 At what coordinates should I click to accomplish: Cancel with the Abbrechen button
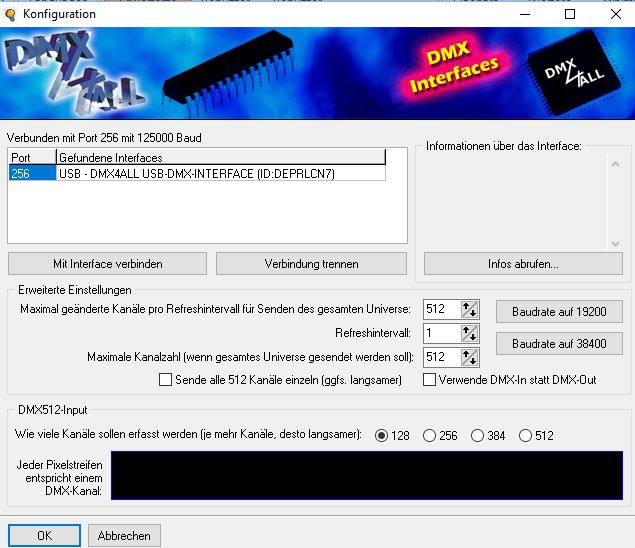(x=124, y=536)
